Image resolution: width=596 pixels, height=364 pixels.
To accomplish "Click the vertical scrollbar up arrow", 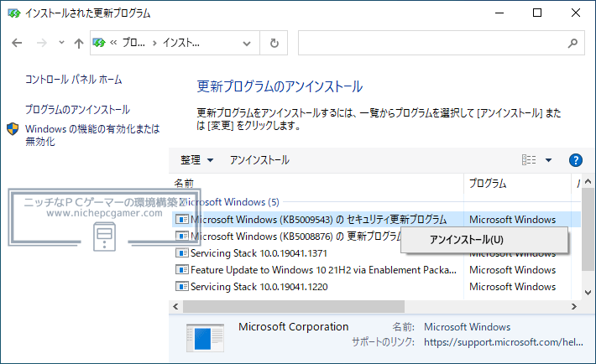I will coord(588,182).
